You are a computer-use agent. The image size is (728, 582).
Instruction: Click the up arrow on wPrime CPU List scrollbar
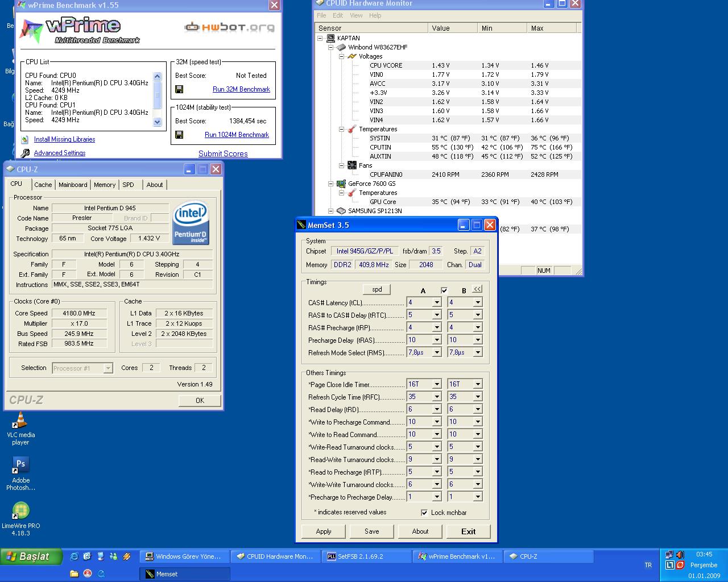pyautogui.click(x=158, y=76)
